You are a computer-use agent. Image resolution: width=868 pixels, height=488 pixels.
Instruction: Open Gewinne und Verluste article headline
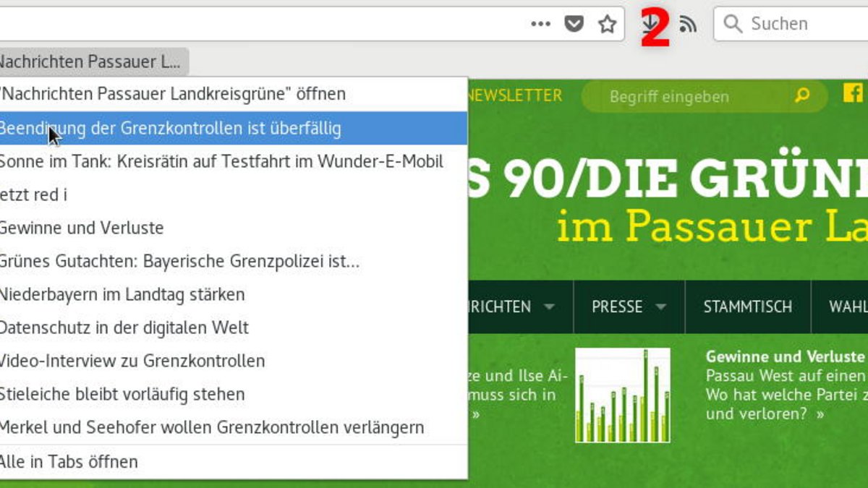click(785, 356)
